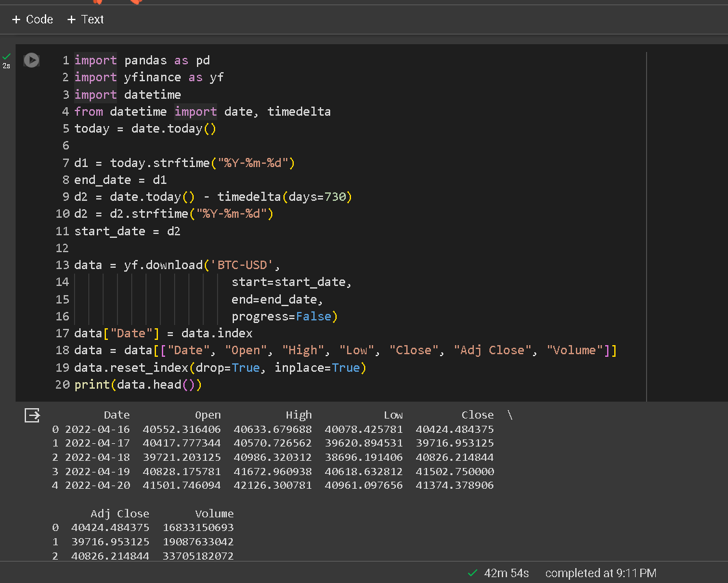The width and height of the screenshot is (728, 583).
Task: Click the 2022-04-16 date in output
Action: tap(97, 430)
